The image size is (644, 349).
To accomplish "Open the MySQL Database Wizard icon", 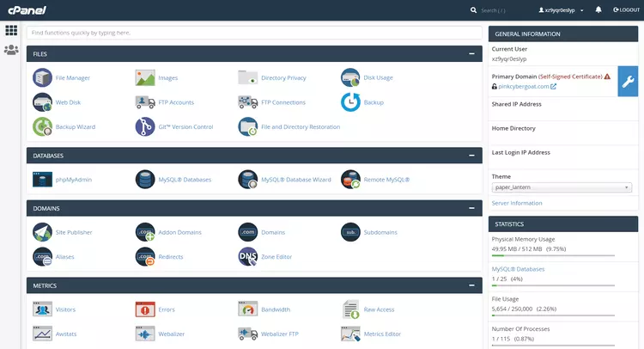I will point(247,180).
